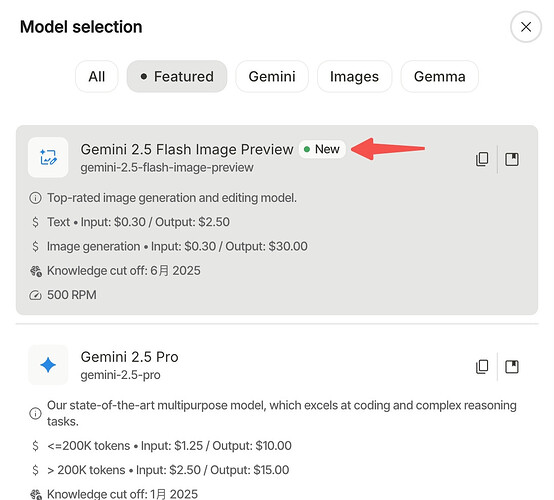
Task: Click the Text Input $0.30 pricing line
Action: [138, 222]
